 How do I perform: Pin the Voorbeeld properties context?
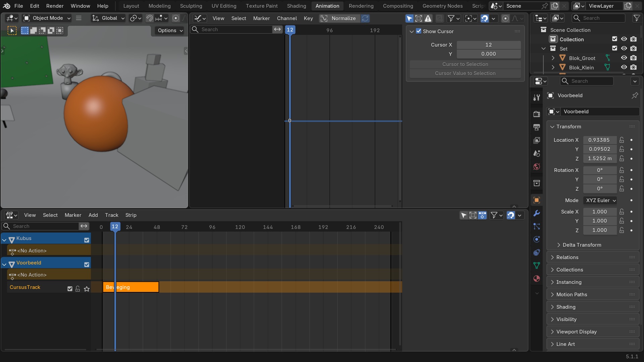pos(635,96)
